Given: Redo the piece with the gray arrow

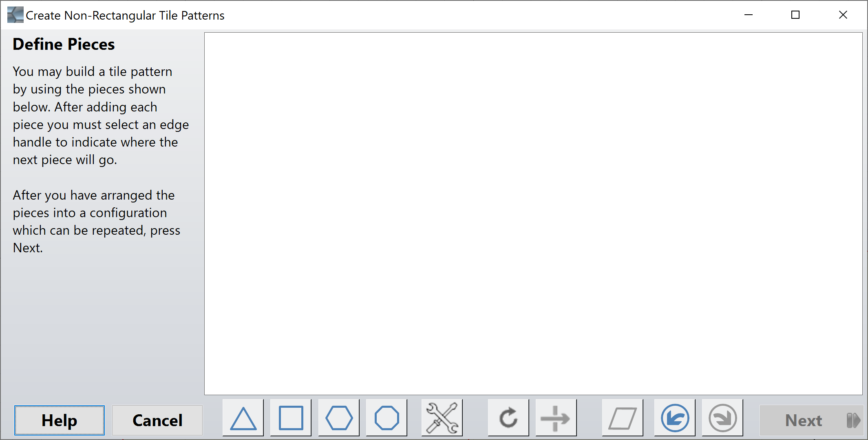Looking at the screenshot, I should [x=722, y=418].
